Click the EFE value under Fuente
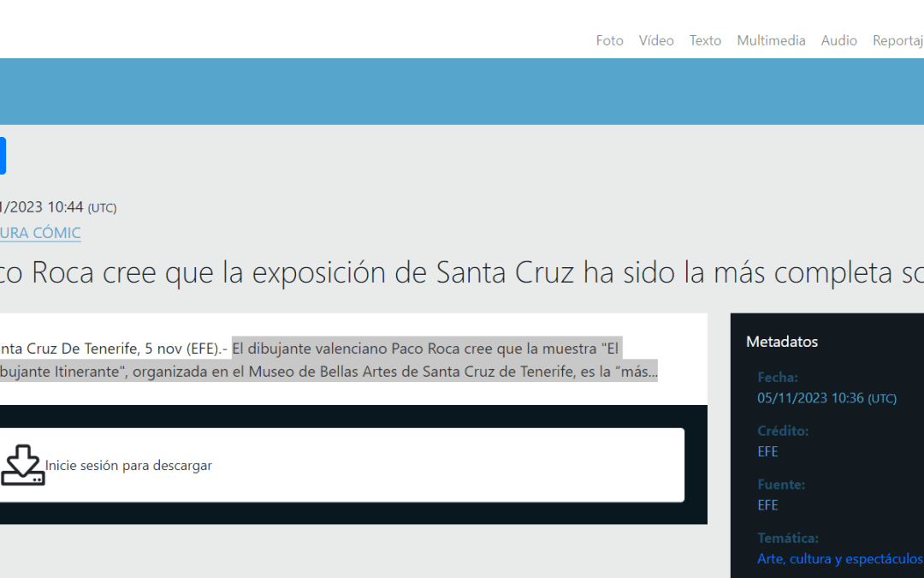Viewport: 924px width, 578px height. click(767, 505)
